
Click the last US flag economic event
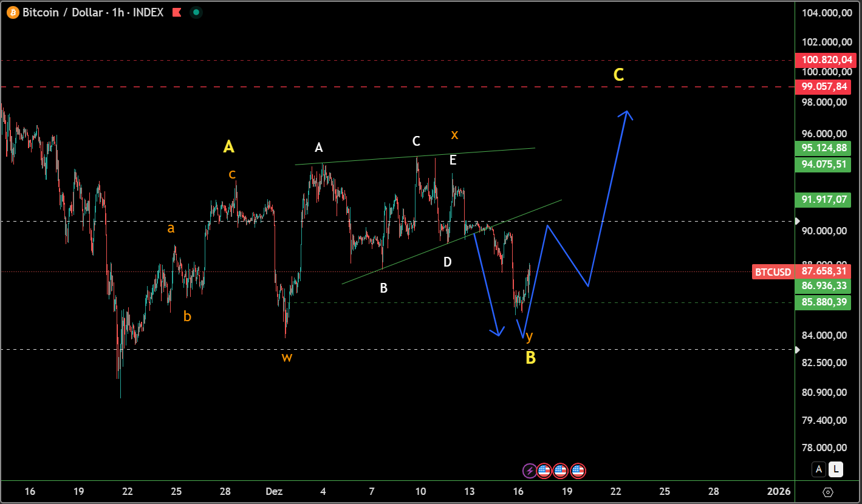[x=578, y=470]
